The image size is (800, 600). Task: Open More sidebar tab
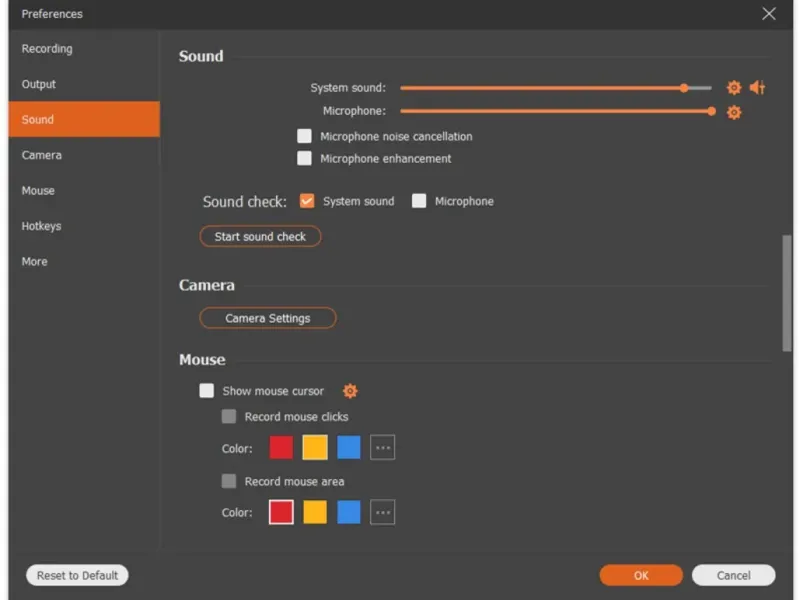pos(84,261)
